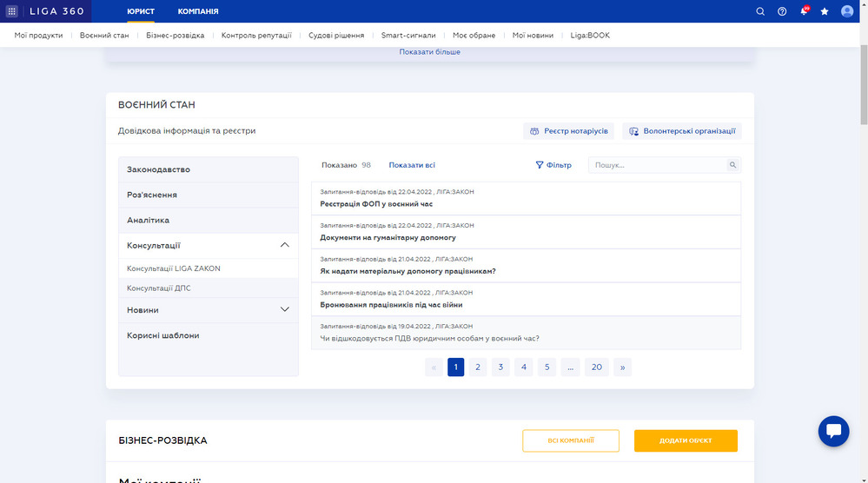Open Воєнний стан menu item
868x483 pixels.
click(104, 35)
